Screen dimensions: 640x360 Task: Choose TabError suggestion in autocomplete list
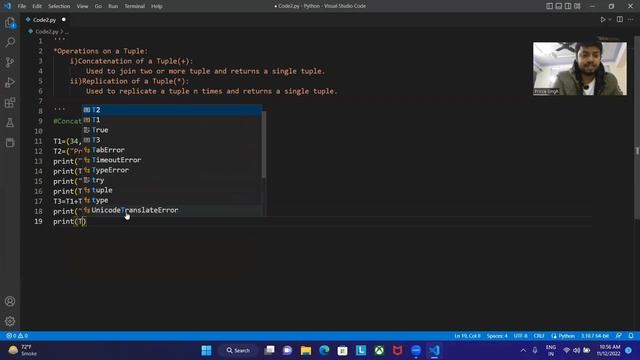click(172, 150)
